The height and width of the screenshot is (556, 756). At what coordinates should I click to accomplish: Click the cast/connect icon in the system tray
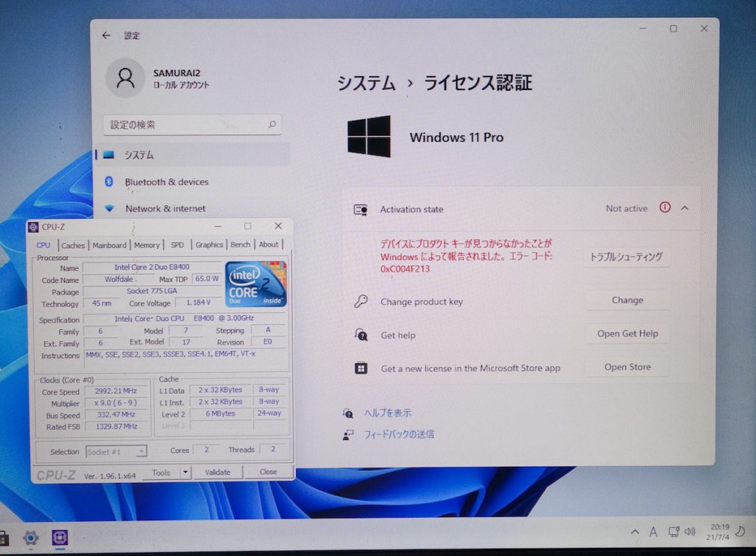(673, 532)
